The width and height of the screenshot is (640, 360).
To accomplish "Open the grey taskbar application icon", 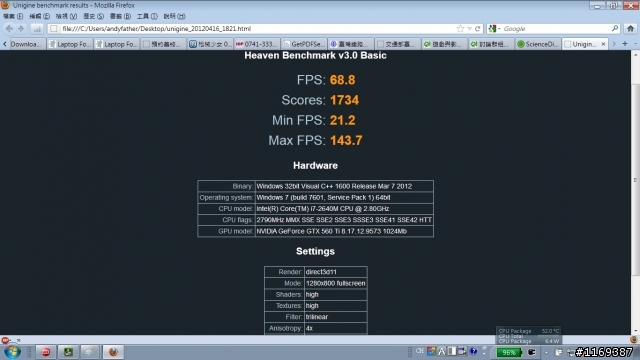I will coord(89,352).
